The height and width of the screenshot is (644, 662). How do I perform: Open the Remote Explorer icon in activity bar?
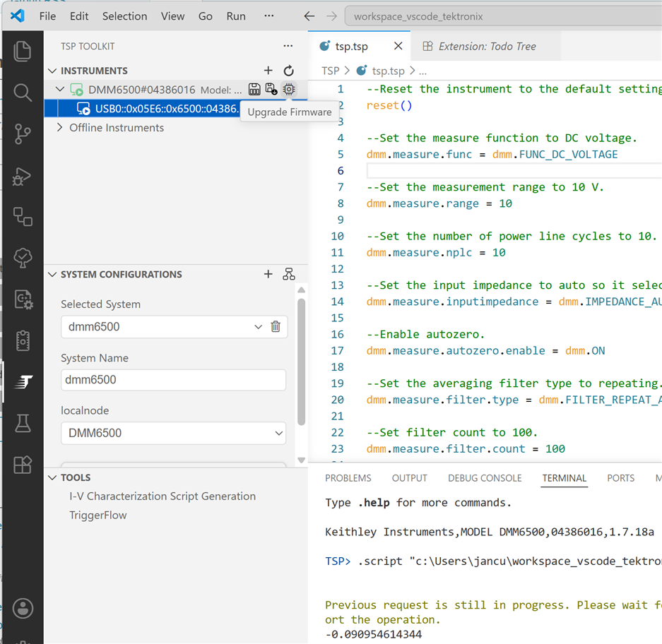point(23,217)
